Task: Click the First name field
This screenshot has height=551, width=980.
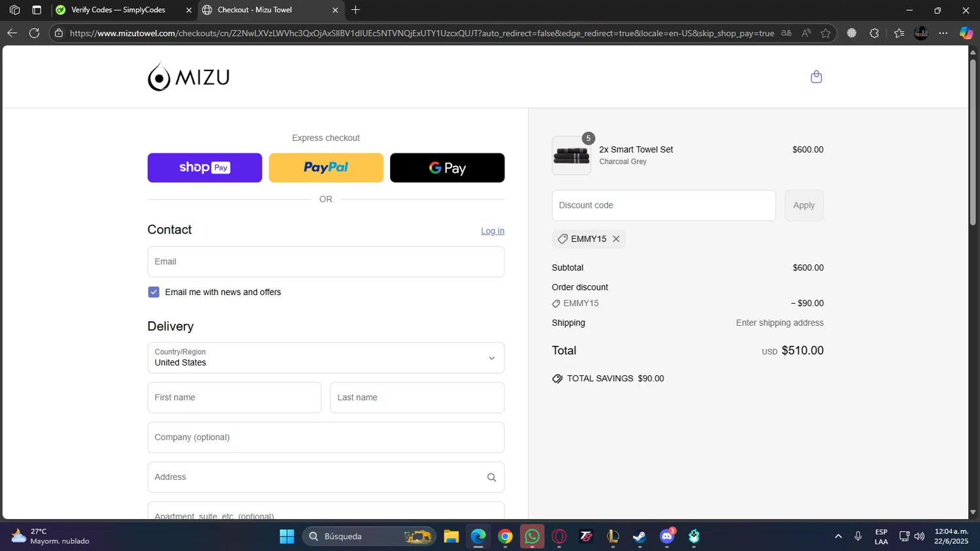Action: click(x=235, y=398)
